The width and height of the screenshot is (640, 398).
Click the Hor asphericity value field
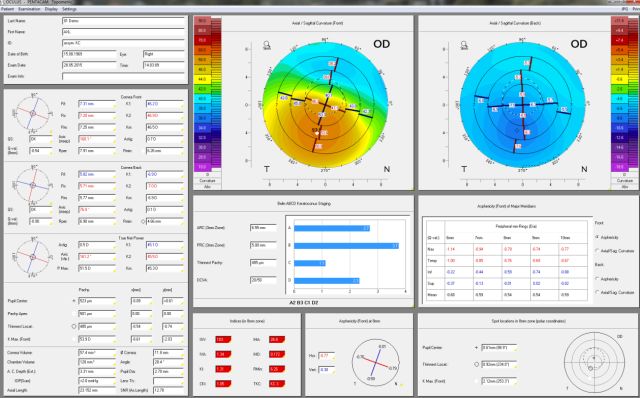[327, 356]
